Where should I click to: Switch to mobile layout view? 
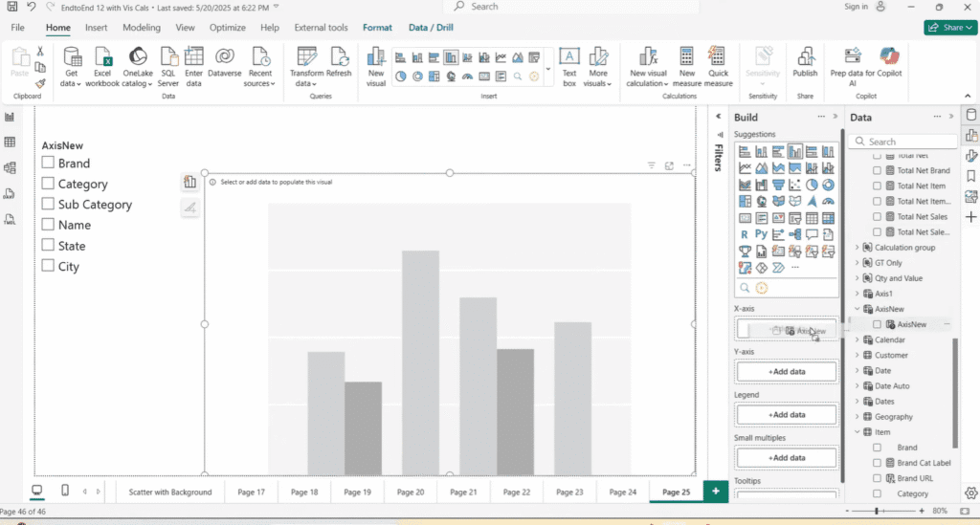pyautogui.click(x=65, y=491)
